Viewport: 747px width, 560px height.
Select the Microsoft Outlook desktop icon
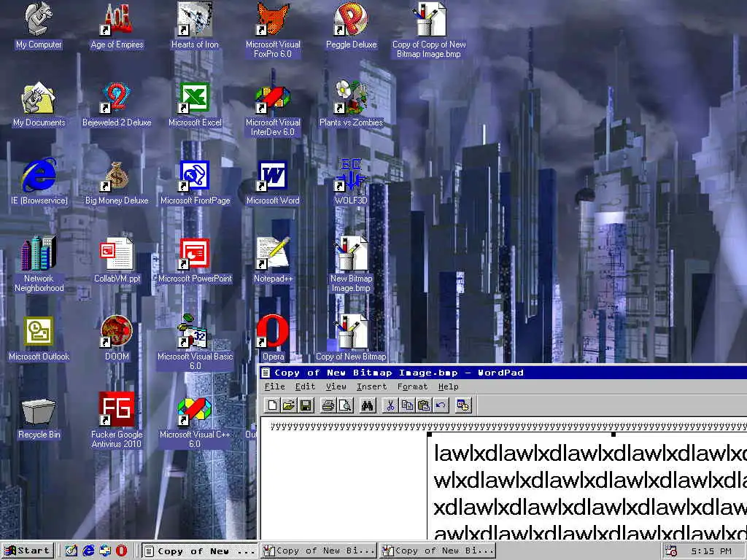click(x=39, y=338)
